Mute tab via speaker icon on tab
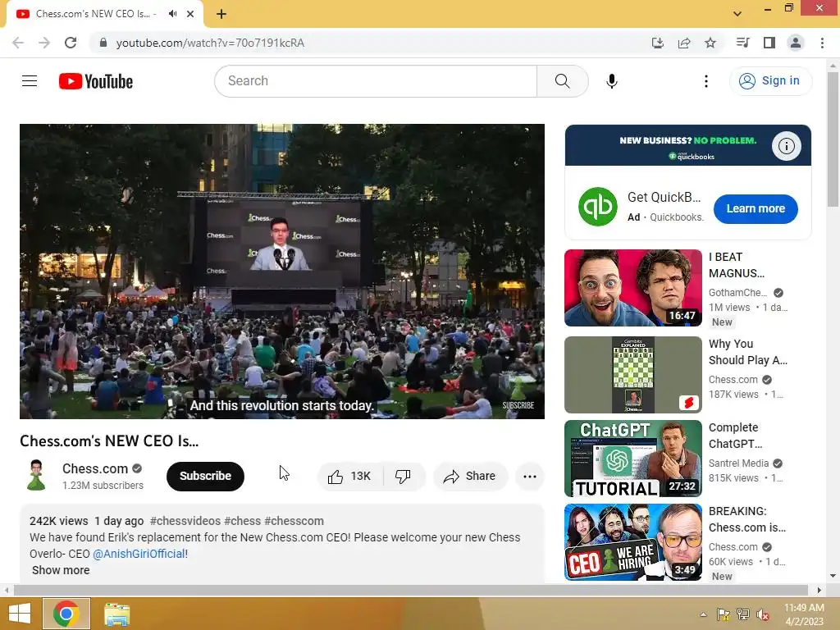840x630 pixels. click(x=172, y=14)
